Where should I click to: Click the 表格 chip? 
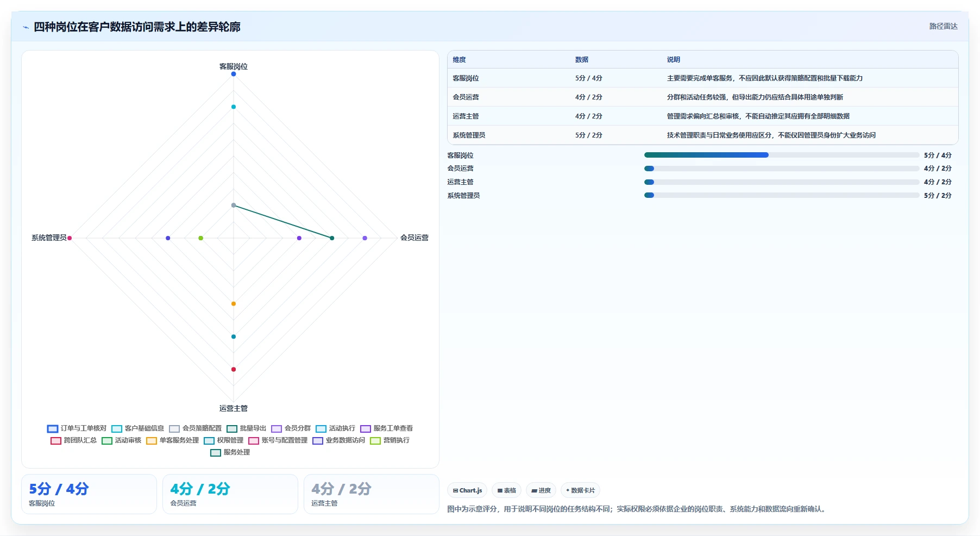pyautogui.click(x=506, y=490)
